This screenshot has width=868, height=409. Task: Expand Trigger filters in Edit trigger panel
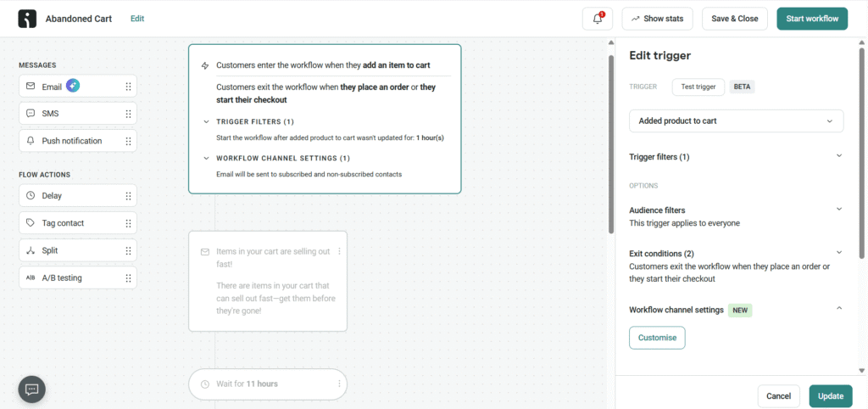[839, 156]
